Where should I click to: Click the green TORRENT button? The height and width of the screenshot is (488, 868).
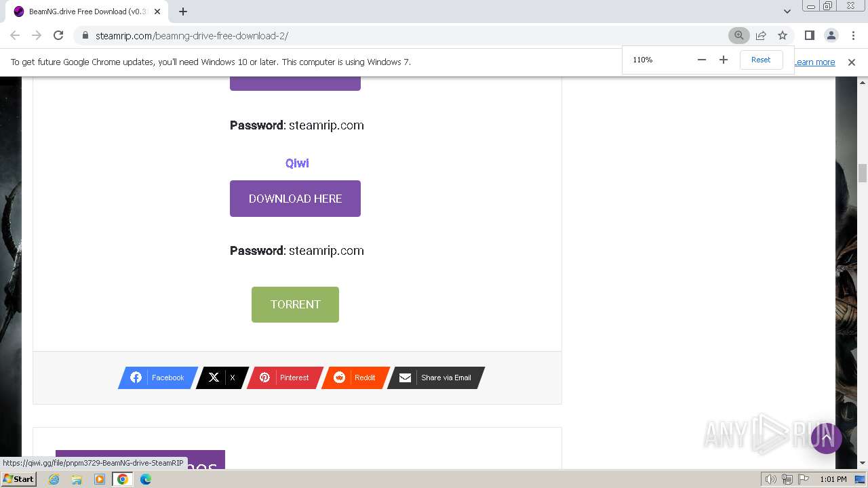pyautogui.click(x=295, y=304)
